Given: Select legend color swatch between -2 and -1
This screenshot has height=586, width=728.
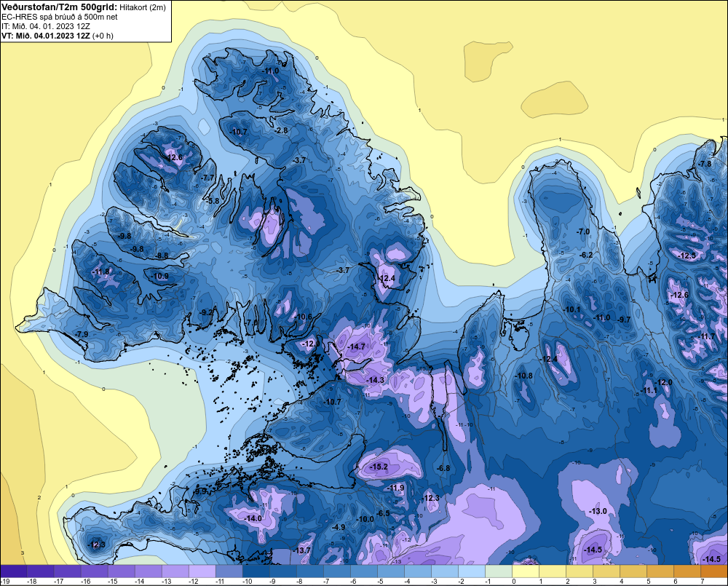Looking at the screenshot, I should point(471,571).
